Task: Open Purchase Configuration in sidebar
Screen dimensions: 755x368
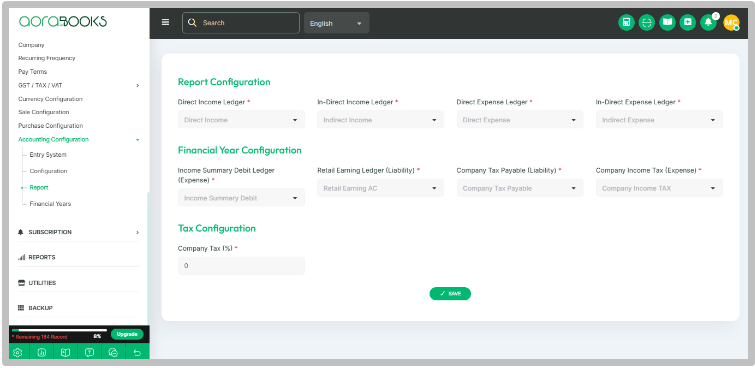Action: pyautogui.click(x=51, y=126)
